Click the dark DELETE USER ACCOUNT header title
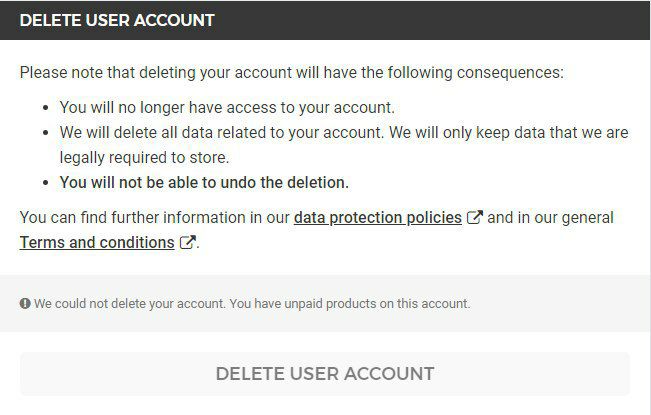The height and width of the screenshot is (415, 651). (117, 20)
